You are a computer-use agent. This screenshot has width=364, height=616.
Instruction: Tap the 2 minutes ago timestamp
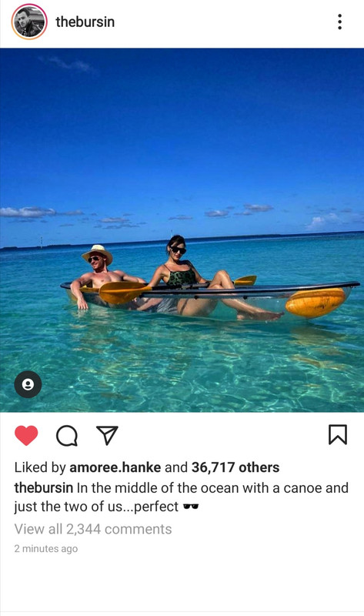coord(46,548)
